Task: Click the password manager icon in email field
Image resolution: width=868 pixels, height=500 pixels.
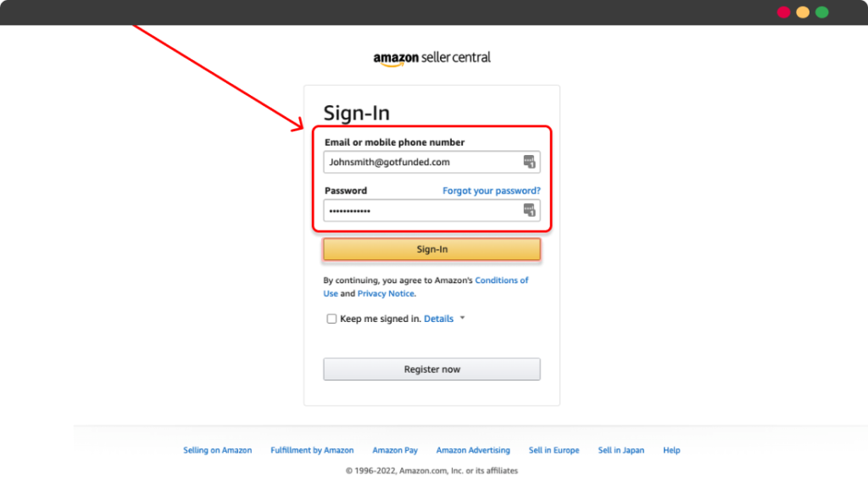Action: click(x=529, y=162)
